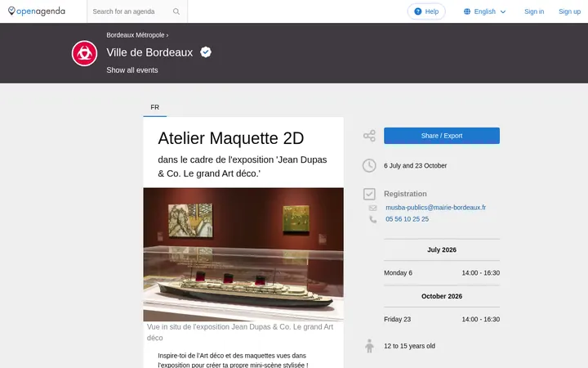
Task: Focus the Search for an agenda field
Action: click(x=131, y=11)
